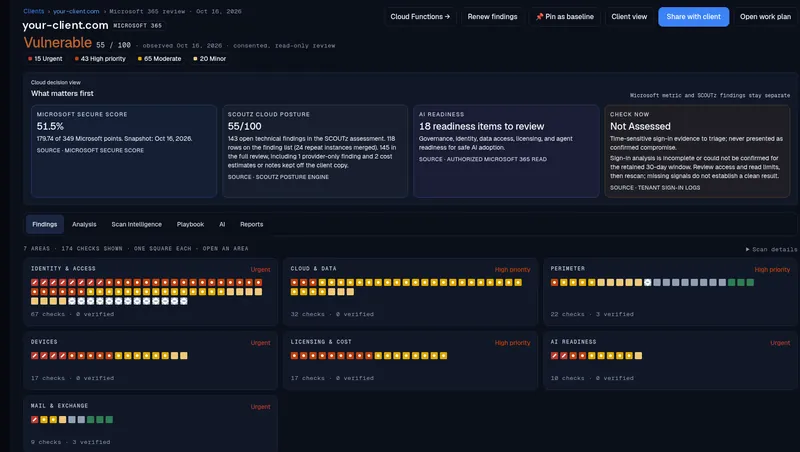Switch to the Reports tab
Viewport: 800px width, 452px height.
pyautogui.click(x=252, y=224)
